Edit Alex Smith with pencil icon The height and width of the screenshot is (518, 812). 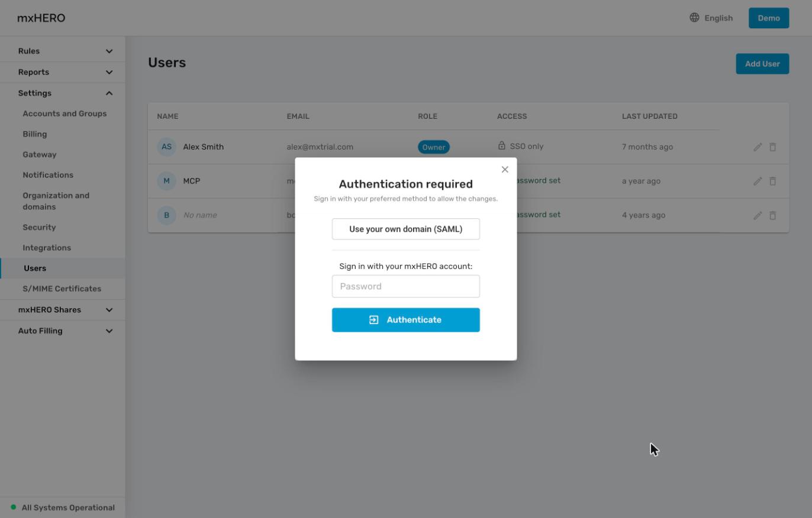click(x=758, y=147)
